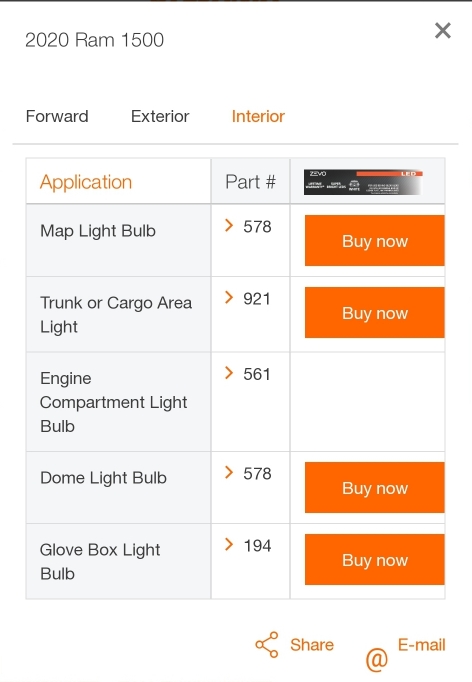Expand Glove Box 194 chevron
Viewport: 472px width, 682px height.
[x=229, y=544]
